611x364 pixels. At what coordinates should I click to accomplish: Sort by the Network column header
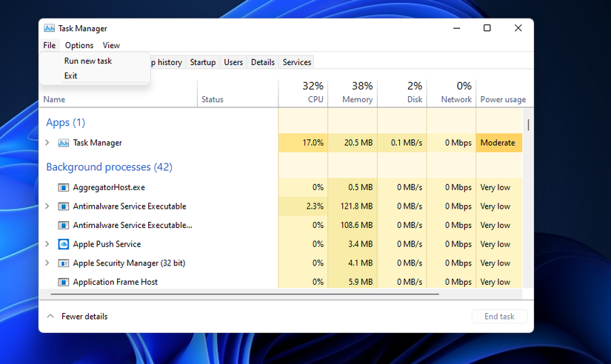coord(451,92)
